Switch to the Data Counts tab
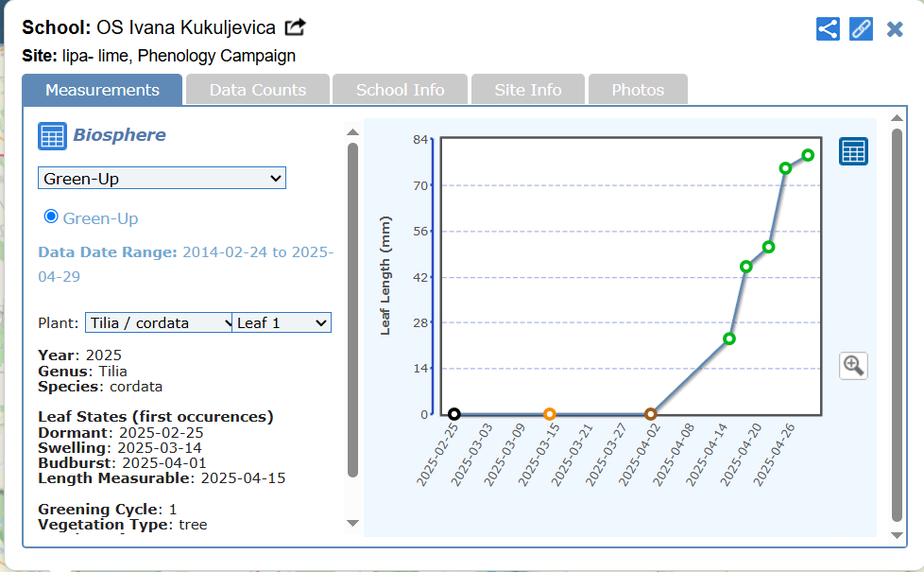This screenshot has height=572, width=924. coord(257,90)
